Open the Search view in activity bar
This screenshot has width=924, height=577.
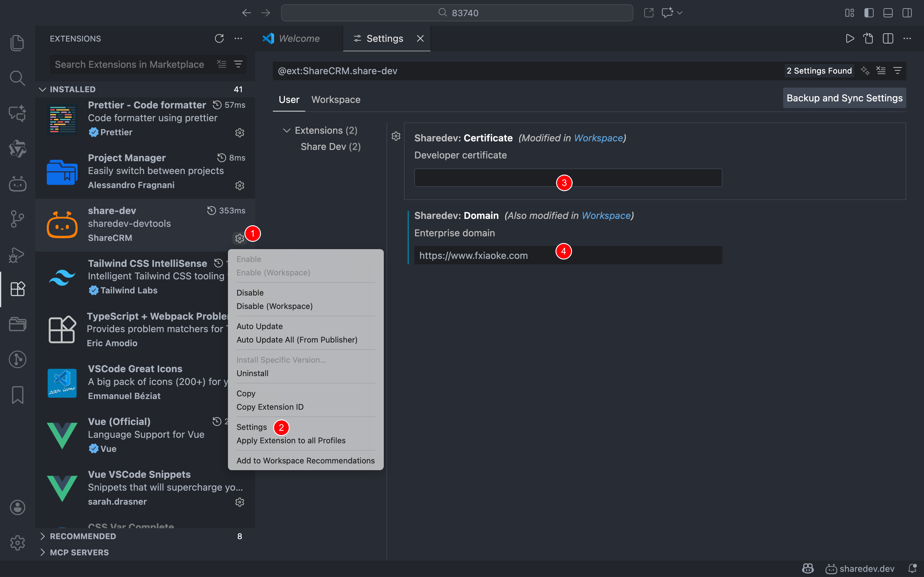click(x=17, y=78)
